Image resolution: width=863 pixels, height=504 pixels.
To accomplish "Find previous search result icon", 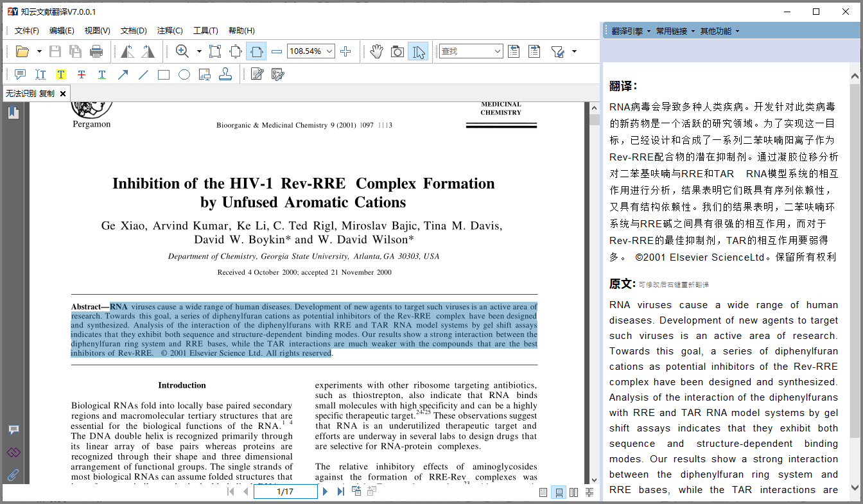I will (514, 51).
